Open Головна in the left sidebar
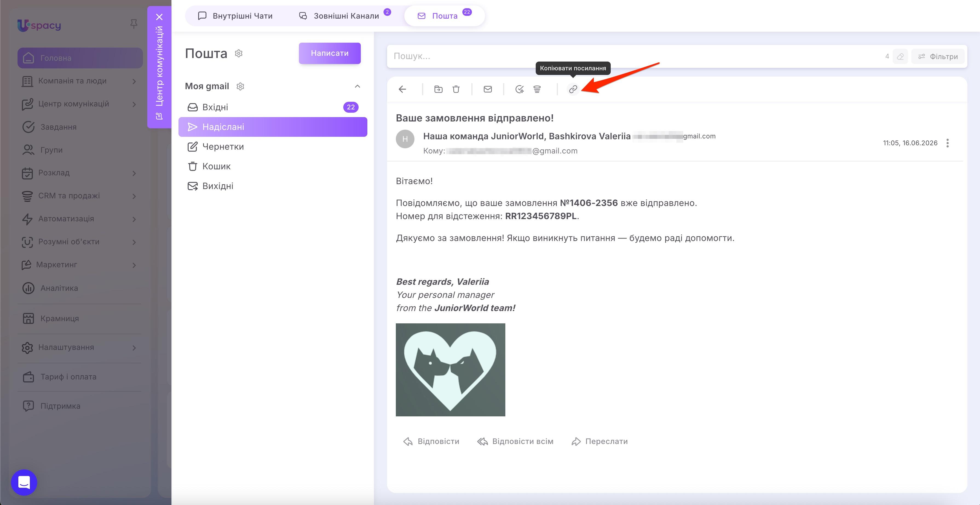Screen dimensions: 980x505 [x=80, y=58]
